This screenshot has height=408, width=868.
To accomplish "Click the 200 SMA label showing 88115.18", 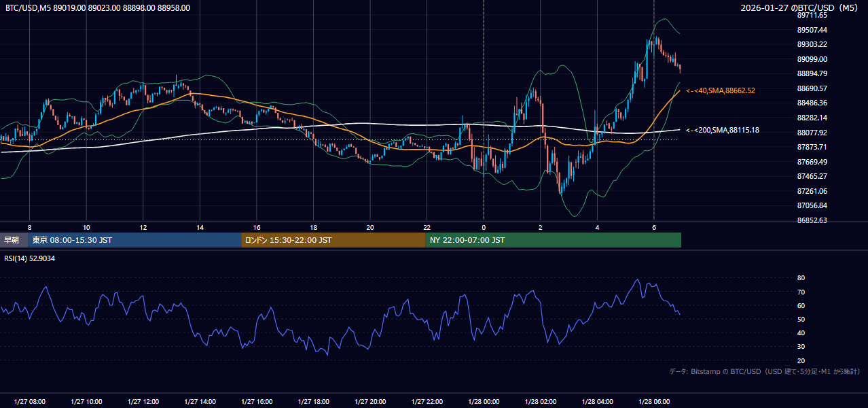I will [x=723, y=130].
